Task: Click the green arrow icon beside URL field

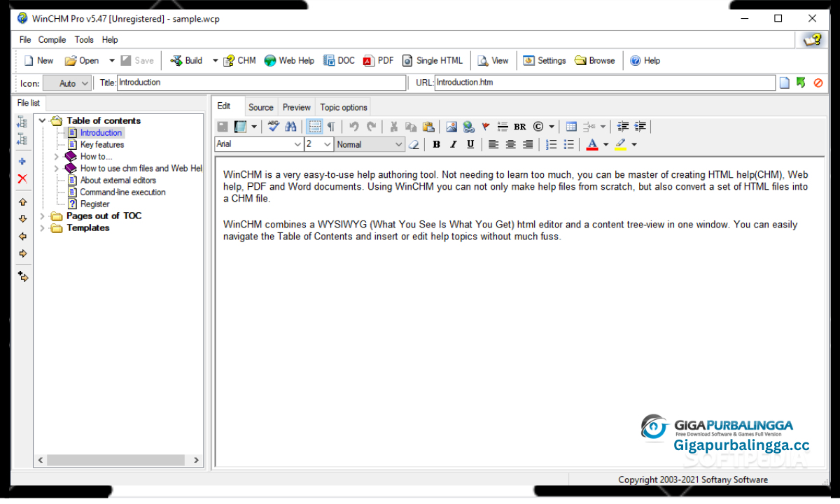Action: (801, 83)
